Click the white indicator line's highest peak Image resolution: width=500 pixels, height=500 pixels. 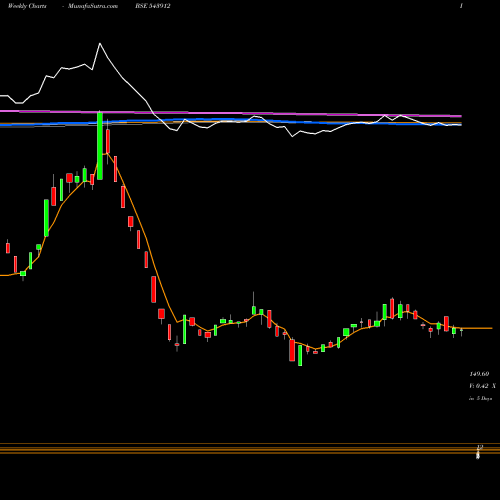[100, 43]
